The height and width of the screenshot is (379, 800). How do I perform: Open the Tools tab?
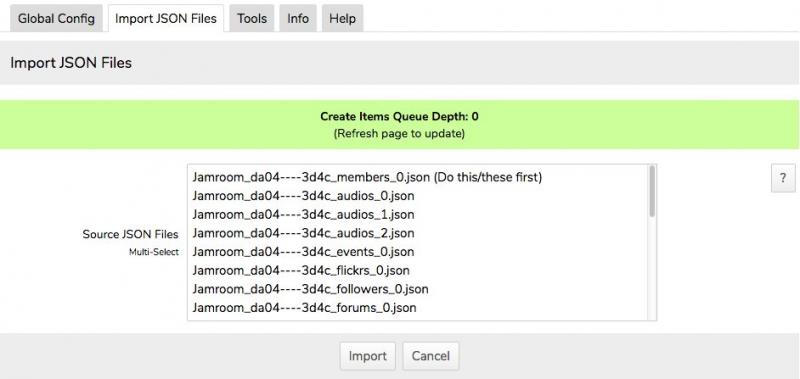(252, 19)
